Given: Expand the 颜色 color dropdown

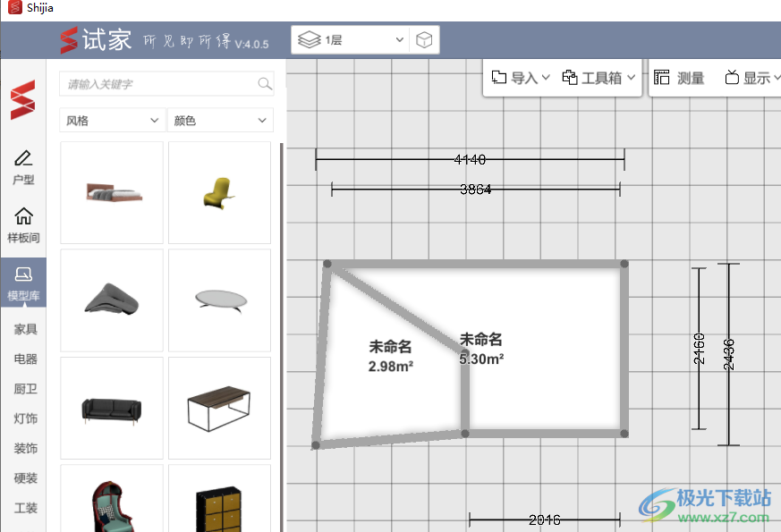Looking at the screenshot, I should 220,120.
